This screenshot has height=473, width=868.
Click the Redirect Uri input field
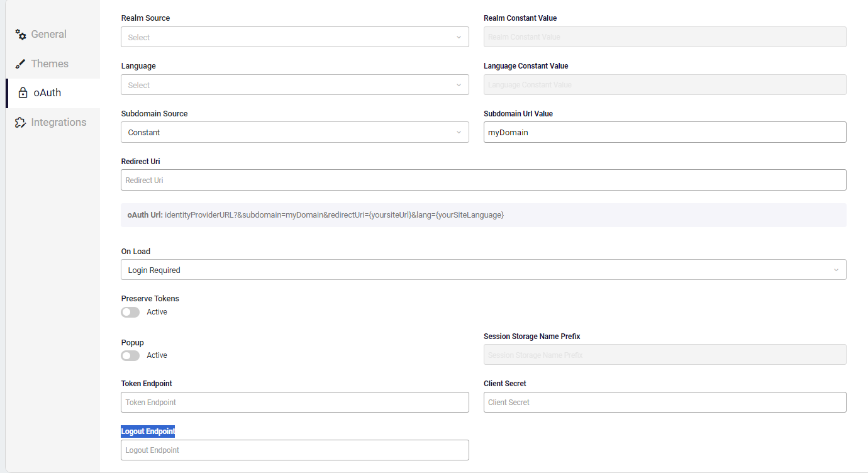click(x=483, y=180)
